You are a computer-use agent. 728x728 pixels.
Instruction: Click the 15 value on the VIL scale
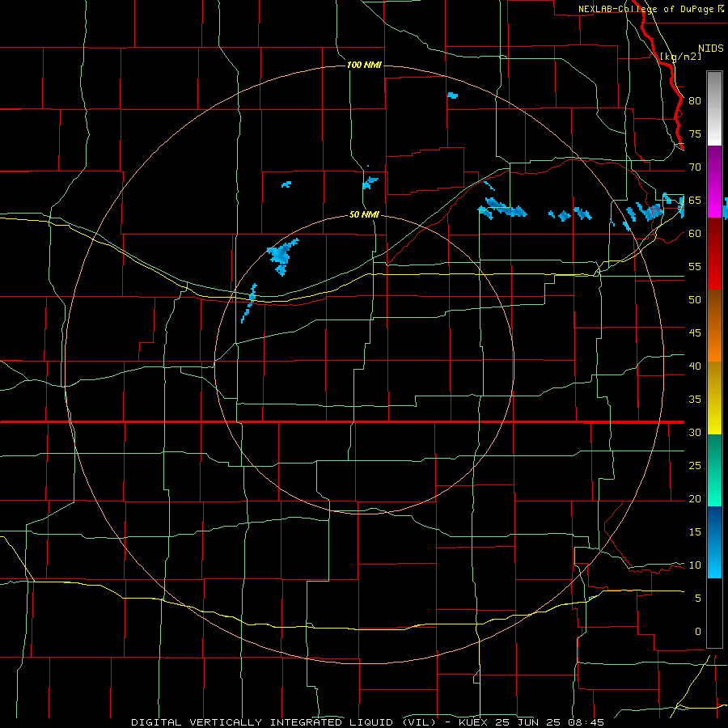click(x=695, y=531)
